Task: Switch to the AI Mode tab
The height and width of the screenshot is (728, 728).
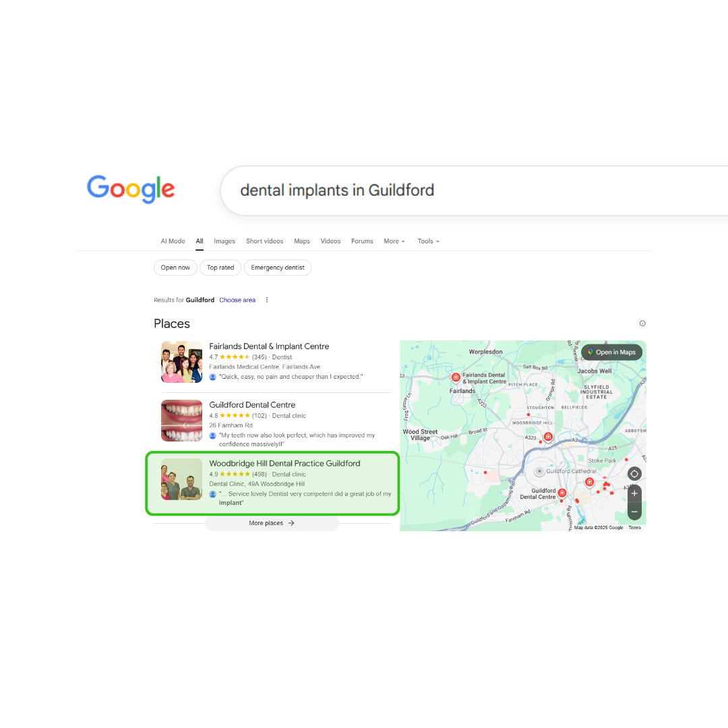Action: (x=173, y=241)
